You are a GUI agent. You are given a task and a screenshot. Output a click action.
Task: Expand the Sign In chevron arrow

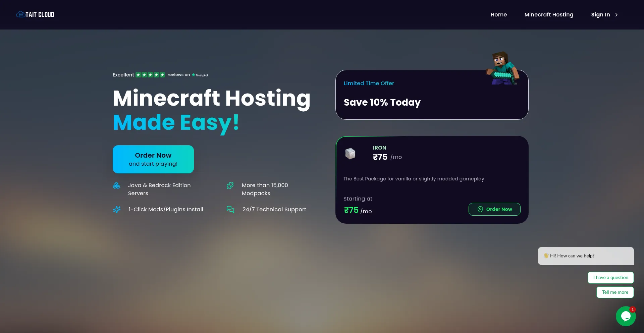pos(616,15)
